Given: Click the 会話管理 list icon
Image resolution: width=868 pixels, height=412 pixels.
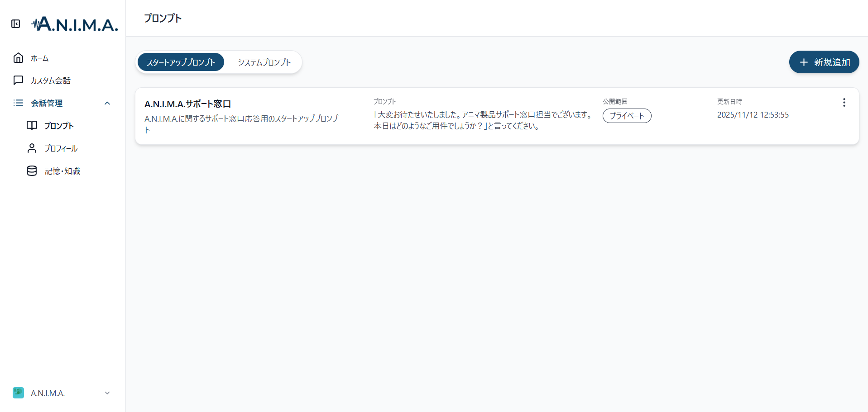Looking at the screenshot, I should [18, 103].
